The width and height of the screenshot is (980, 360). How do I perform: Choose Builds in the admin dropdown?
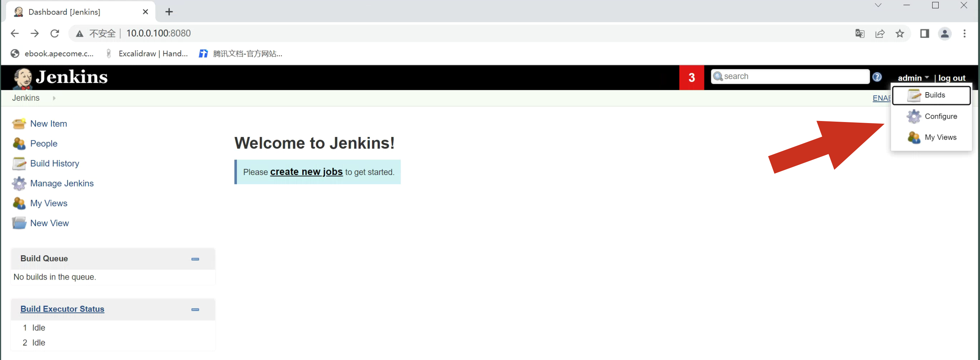click(934, 95)
